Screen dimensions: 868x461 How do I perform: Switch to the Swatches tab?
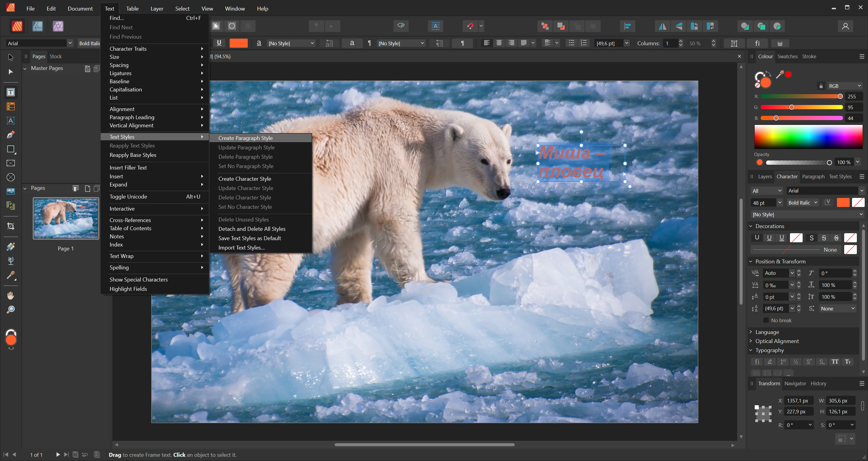(787, 56)
